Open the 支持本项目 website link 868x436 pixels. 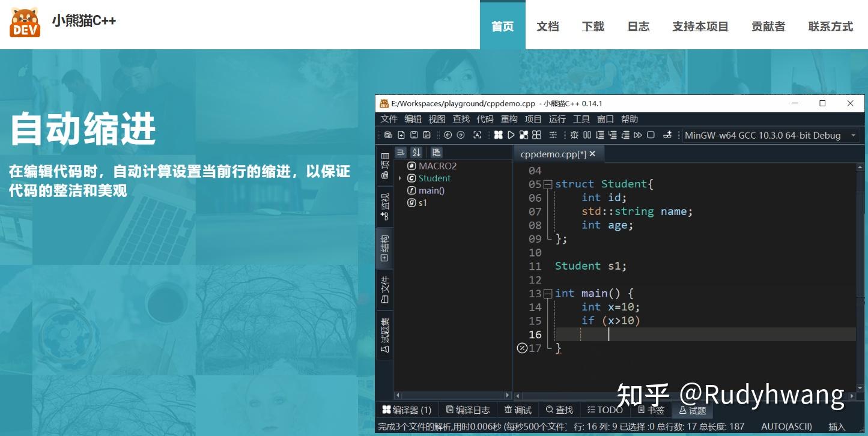(x=700, y=26)
